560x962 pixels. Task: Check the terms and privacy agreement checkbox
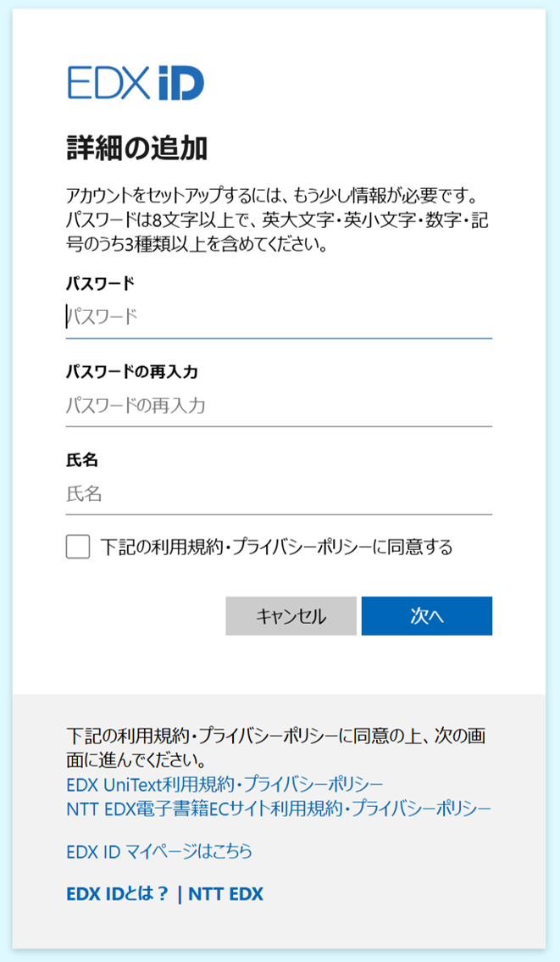coord(78,547)
